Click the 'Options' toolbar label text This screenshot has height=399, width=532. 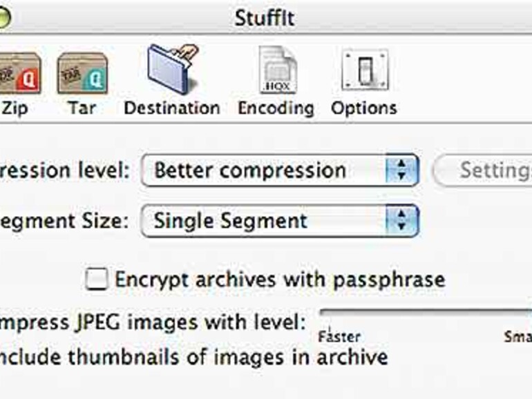click(x=363, y=108)
